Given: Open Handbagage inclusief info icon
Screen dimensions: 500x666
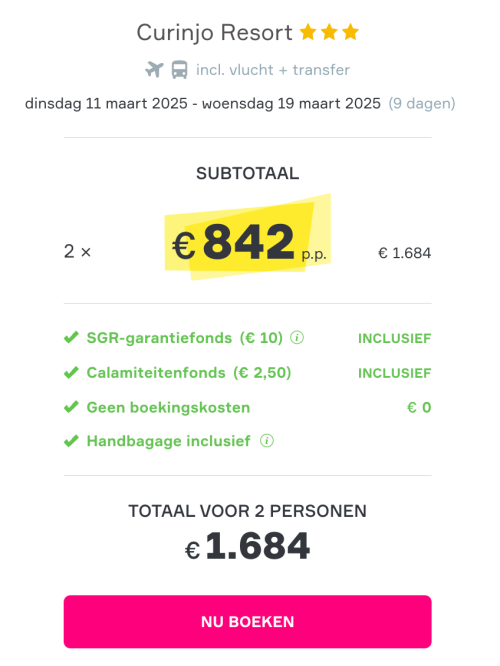Looking at the screenshot, I should click(x=267, y=440).
